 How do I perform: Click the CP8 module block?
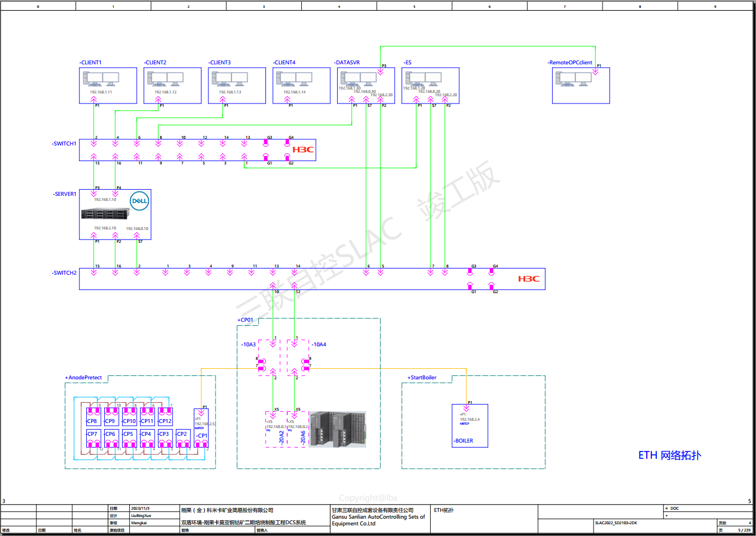point(94,417)
